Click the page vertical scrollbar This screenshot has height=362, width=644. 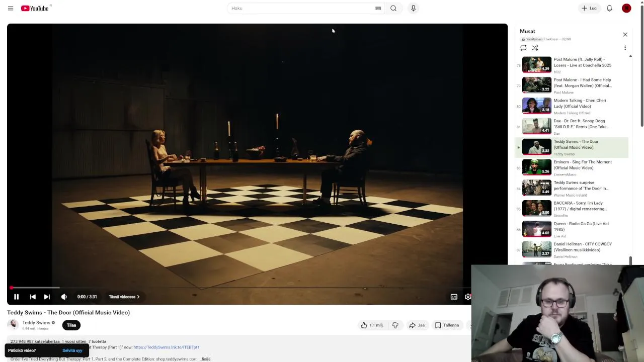[641, 65]
